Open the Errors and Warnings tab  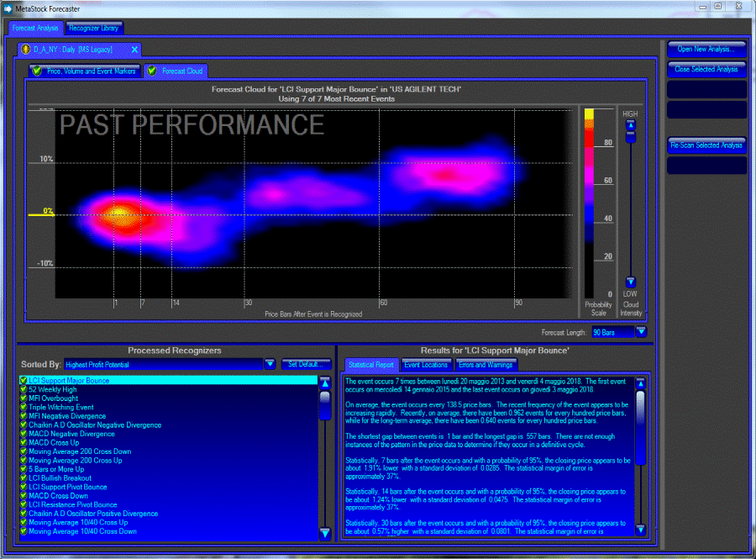[x=486, y=365]
